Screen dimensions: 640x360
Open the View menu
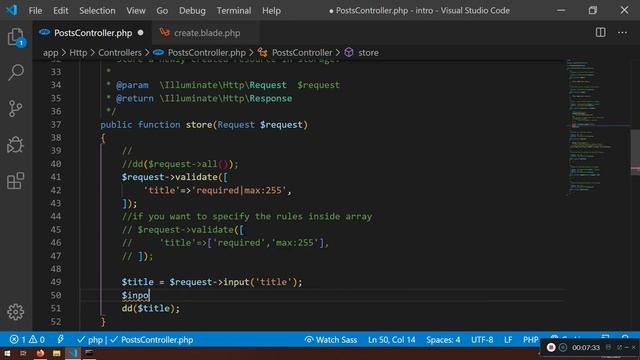pyautogui.click(x=136, y=11)
